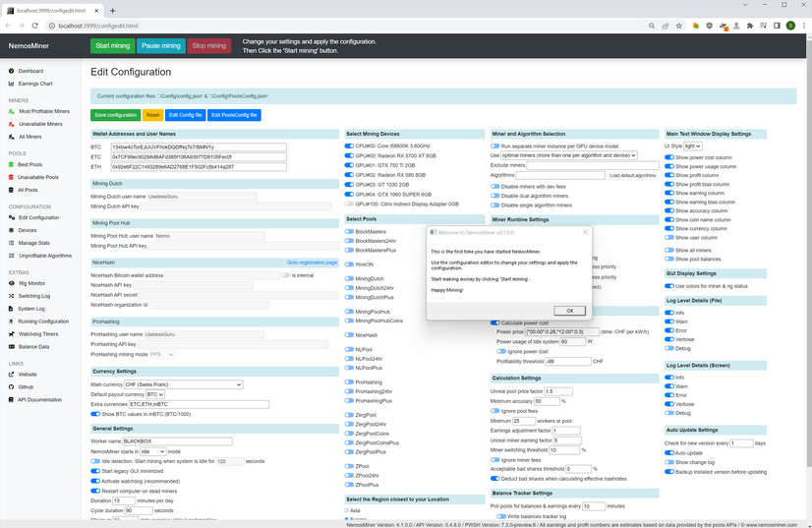812x528 pixels.
Task: Toggle Show power cost column
Action: [669, 157]
